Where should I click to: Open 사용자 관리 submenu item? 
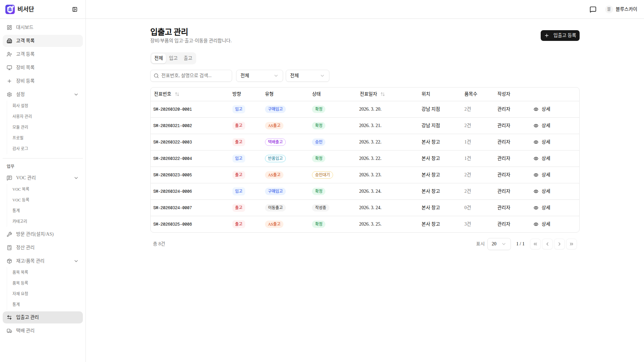22,116
